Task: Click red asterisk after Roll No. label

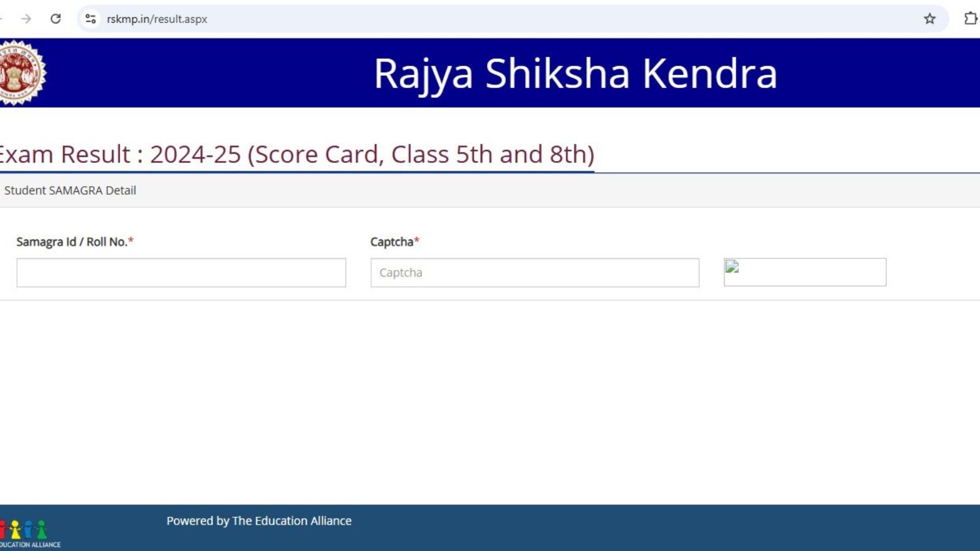Action: (130, 241)
